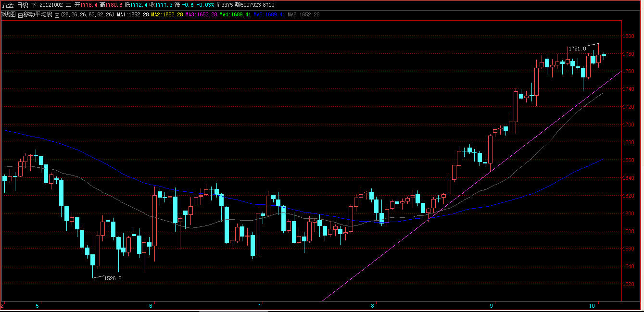This screenshot has height=312, width=644.
Task: Click the month 8 label on time axis
Action: tap(373, 306)
